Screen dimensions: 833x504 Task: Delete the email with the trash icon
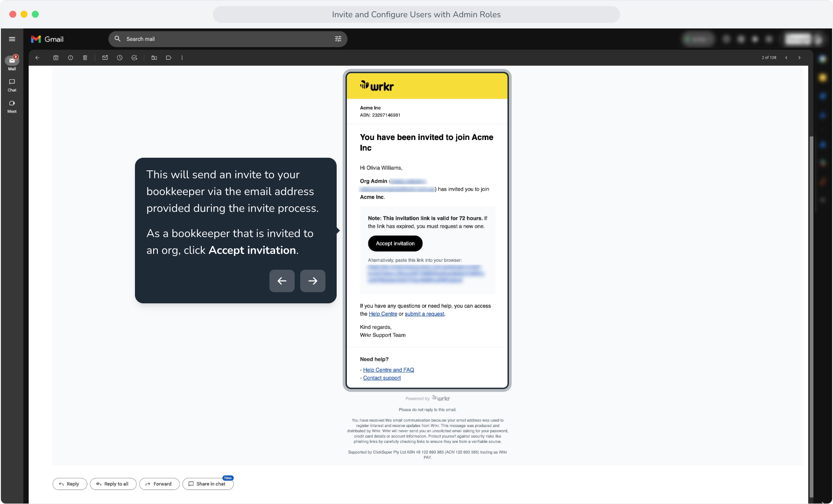(x=85, y=58)
